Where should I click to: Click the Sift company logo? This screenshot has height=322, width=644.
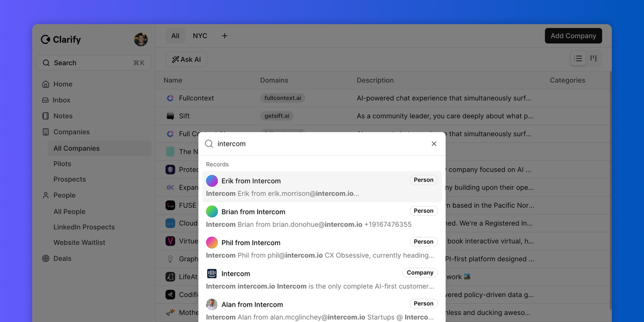[x=170, y=116]
